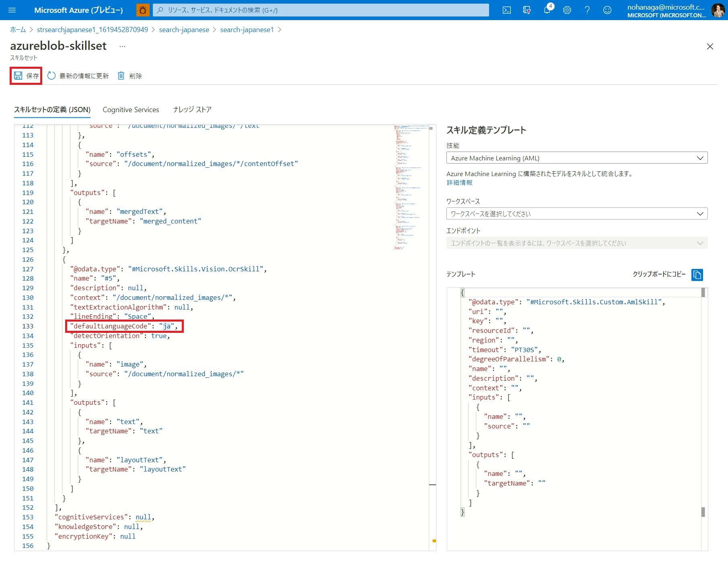Open the 技能 Azure Machine Learning dropdown
The height and width of the screenshot is (570, 728).
coord(577,158)
